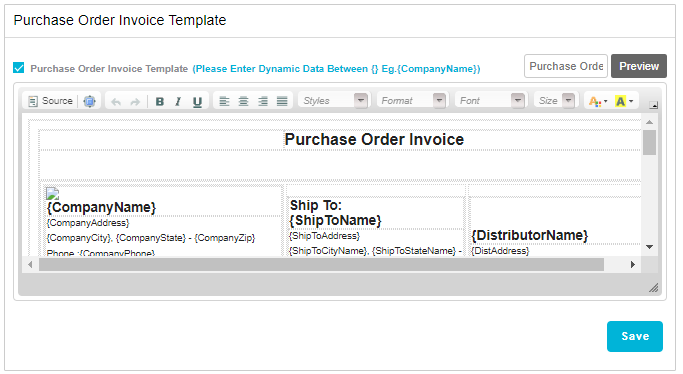Click the broken company logo image
Screen dimensions: 683x374
(x=53, y=193)
